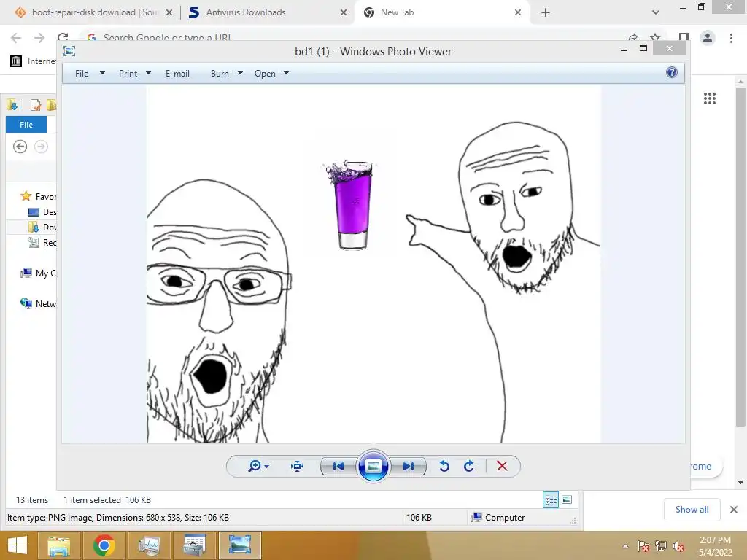Open the File menu in Photo Viewer

click(x=82, y=74)
